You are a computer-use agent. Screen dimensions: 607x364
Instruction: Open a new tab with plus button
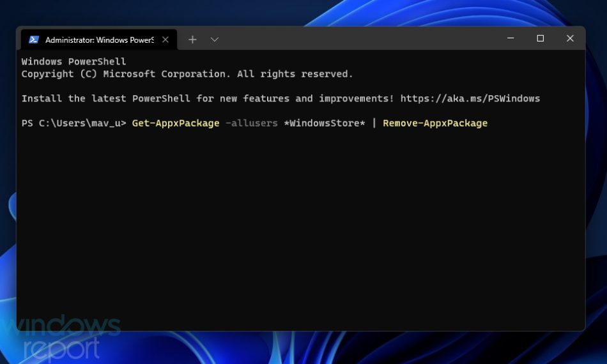click(192, 40)
